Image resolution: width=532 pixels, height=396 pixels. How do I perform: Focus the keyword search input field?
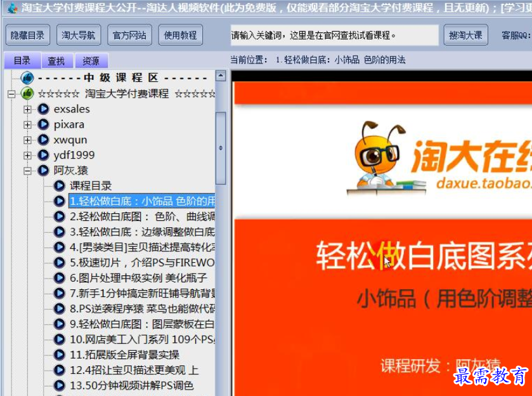[335, 35]
